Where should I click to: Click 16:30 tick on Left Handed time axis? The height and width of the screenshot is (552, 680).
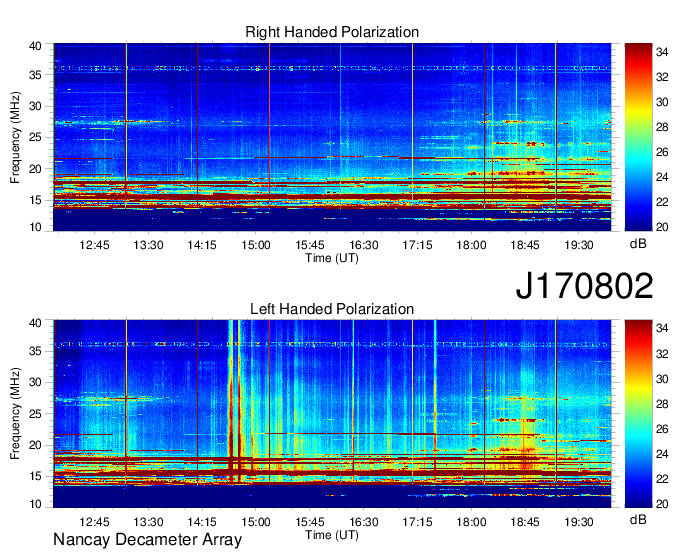pyautogui.click(x=364, y=522)
